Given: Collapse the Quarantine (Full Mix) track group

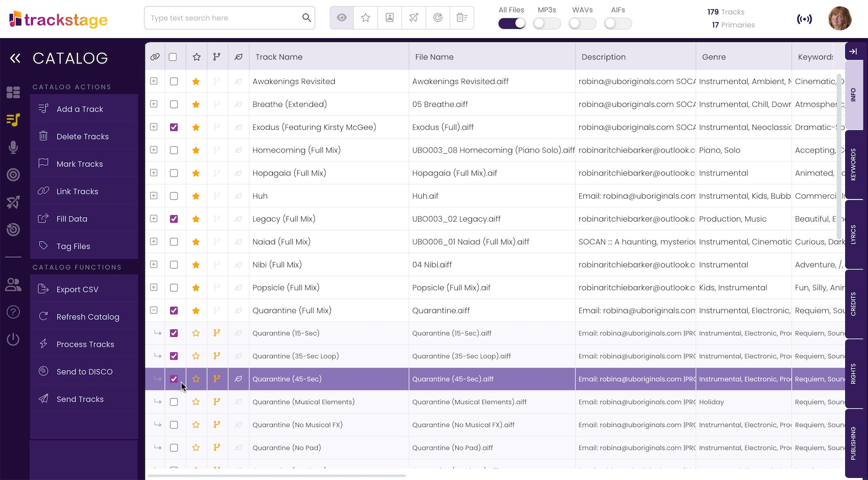Looking at the screenshot, I should coord(154,310).
